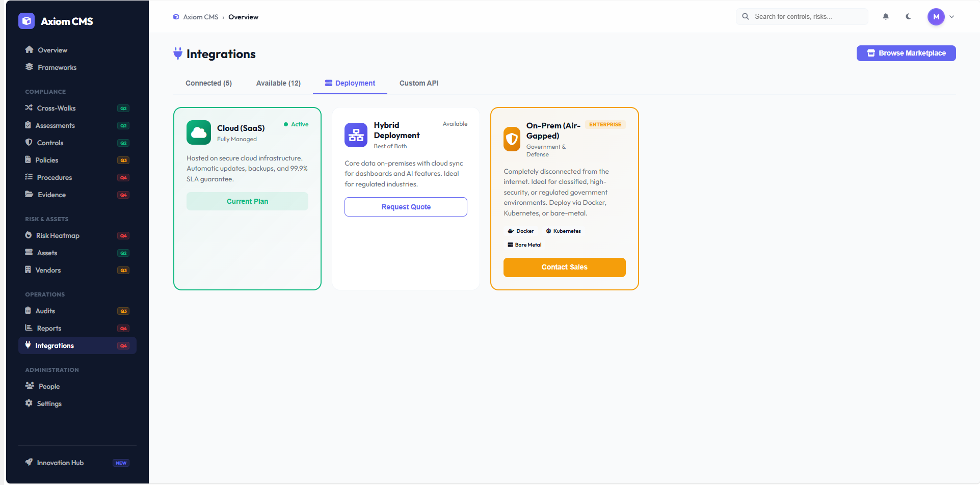Open Innovation Hub rocket item
980x485 pixels.
coord(60,463)
